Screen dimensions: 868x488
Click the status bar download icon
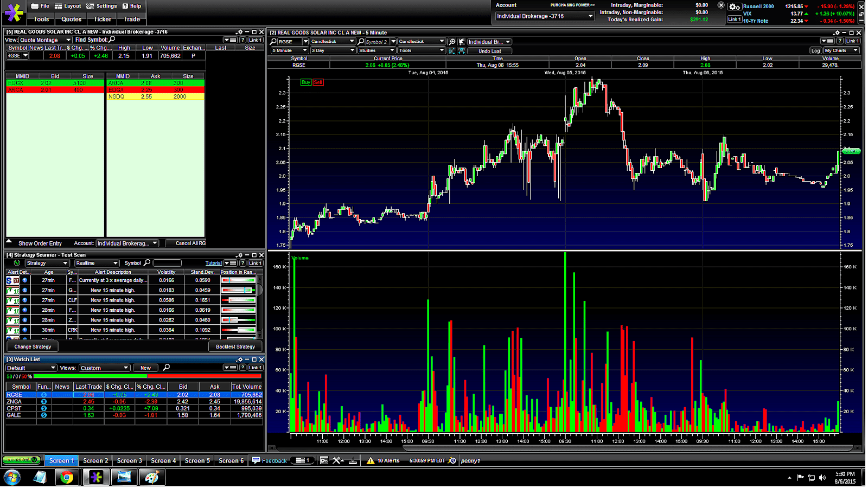click(353, 461)
